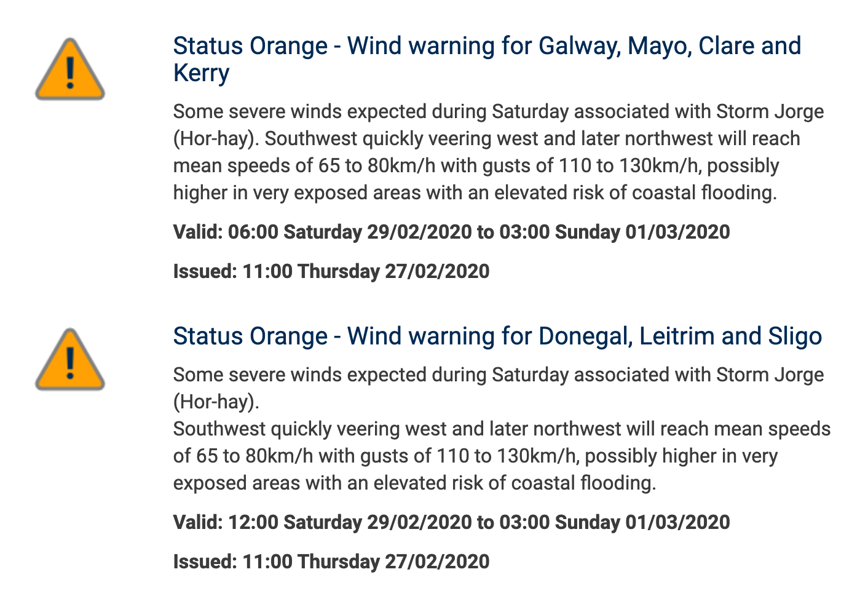The image size is (868, 604).
Task: Click the Valid 12:00 Saturday line
Action: (451, 522)
